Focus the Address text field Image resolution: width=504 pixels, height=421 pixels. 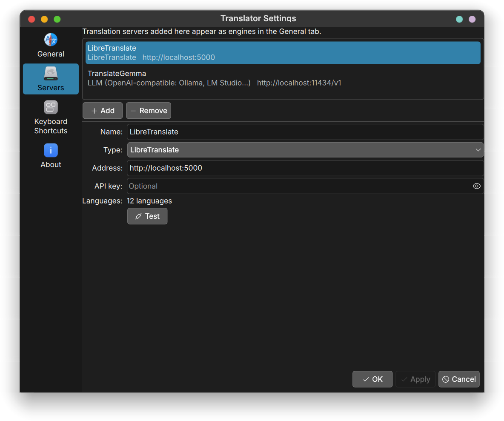(305, 168)
